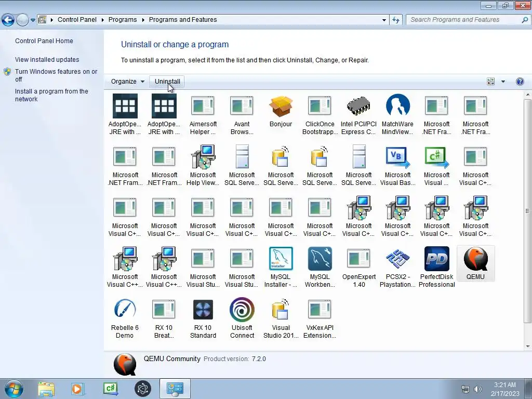The image size is (532, 399).
Task: Select the MySQL Installer icon
Action: [x=281, y=259]
